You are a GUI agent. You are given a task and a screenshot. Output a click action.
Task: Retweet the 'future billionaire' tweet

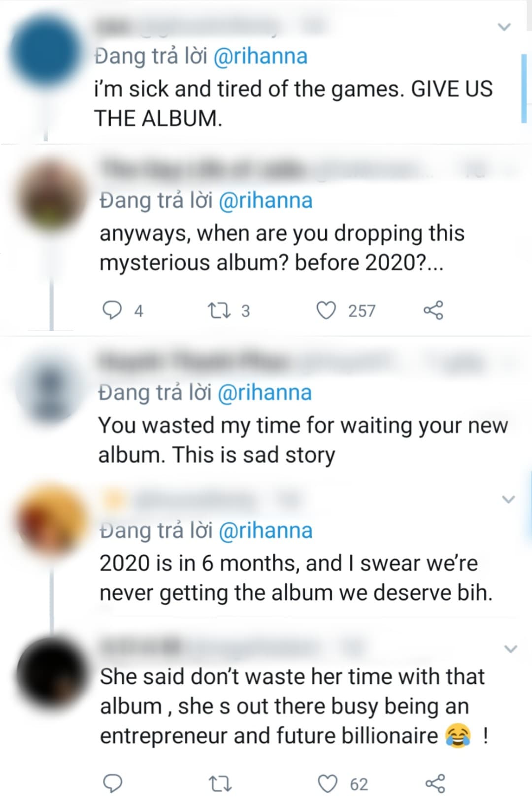220,783
